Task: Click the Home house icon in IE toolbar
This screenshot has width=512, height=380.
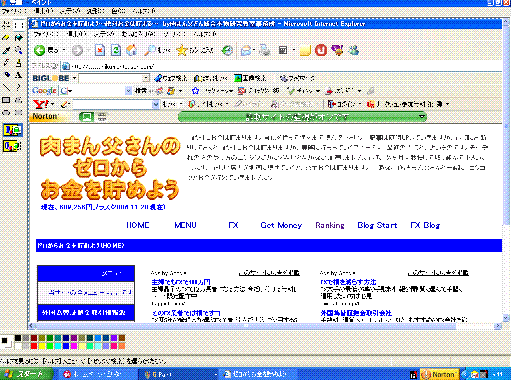Action: (132, 50)
